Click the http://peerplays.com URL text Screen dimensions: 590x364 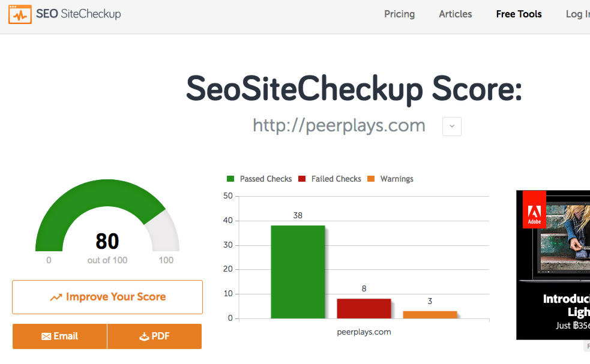coord(339,125)
